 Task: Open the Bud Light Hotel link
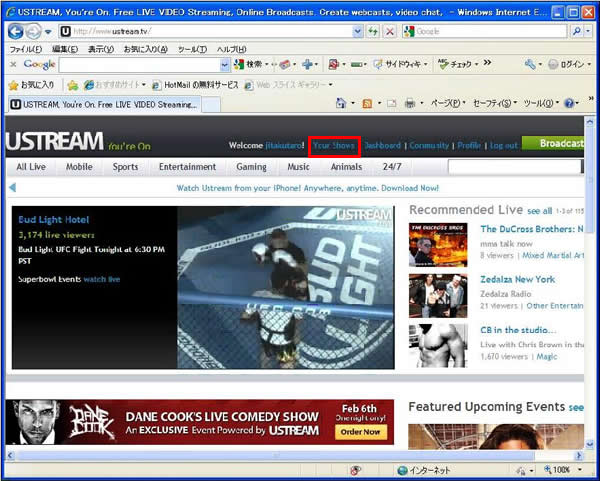click(54, 220)
